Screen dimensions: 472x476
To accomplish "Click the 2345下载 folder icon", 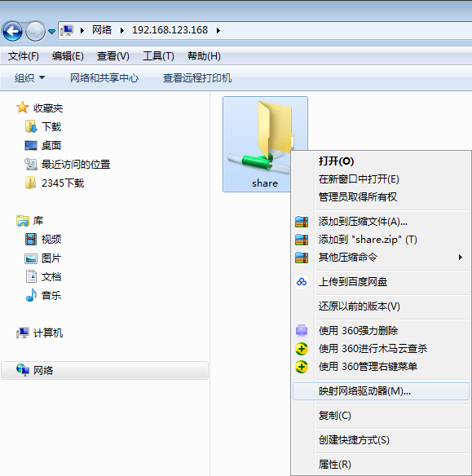I will click(30, 183).
